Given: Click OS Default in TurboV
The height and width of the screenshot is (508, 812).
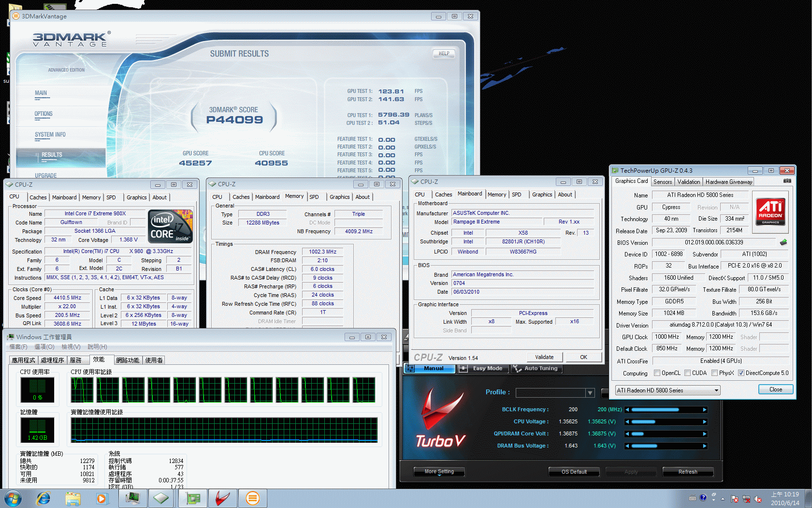Looking at the screenshot, I should (574, 472).
